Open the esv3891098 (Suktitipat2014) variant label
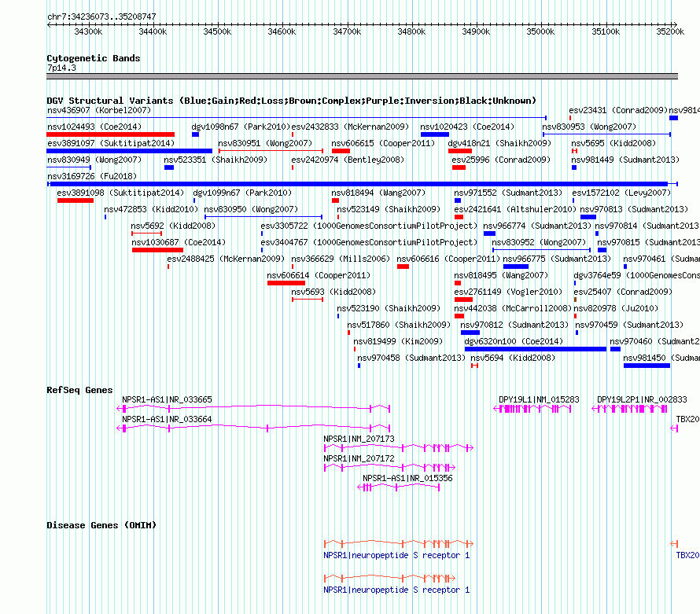The height and width of the screenshot is (614, 700). coord(120,193)
